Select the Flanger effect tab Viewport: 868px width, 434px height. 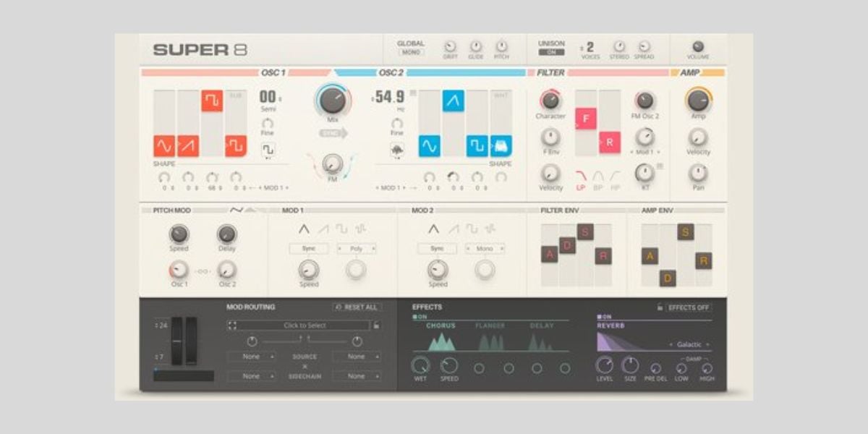[490, 326]
